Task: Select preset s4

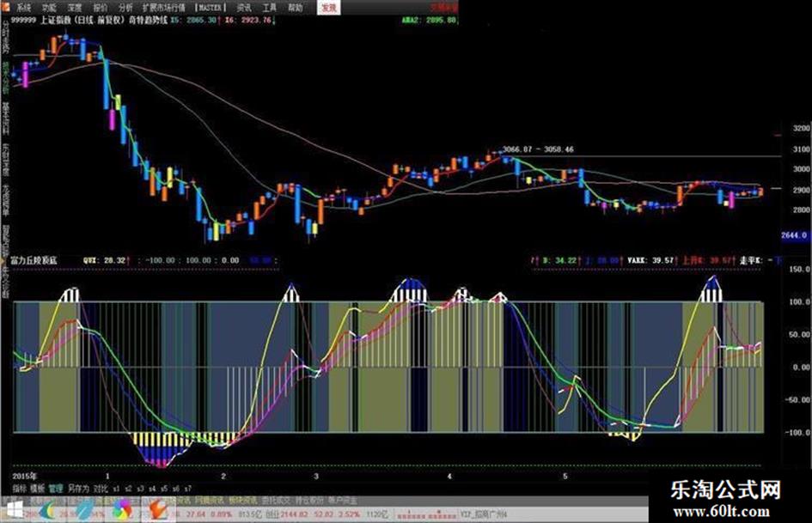Action: (x=152, y=489)
